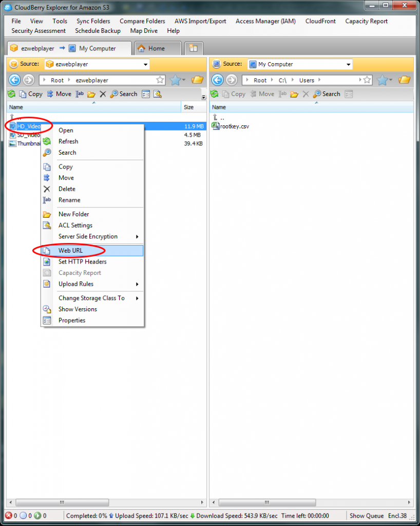Click the Name column header in right pane
The width and height of the screenshot is (420, 526).
point(311,107)
